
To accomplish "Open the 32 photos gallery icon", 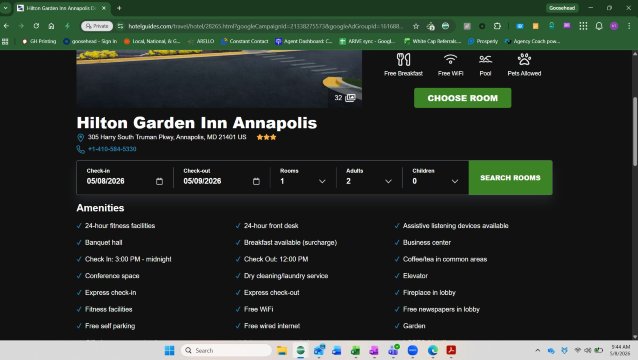I will [x=350, y=98].
